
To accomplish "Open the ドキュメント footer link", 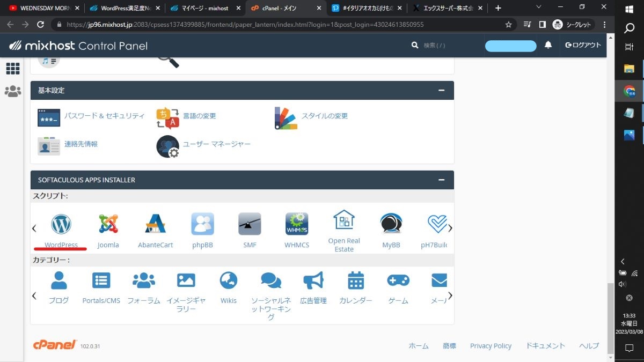I will (545, 346).
